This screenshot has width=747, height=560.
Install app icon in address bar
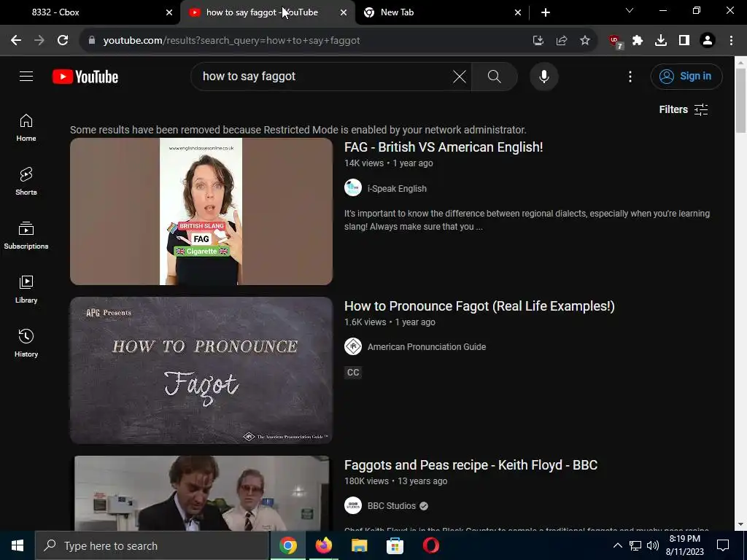538,41
